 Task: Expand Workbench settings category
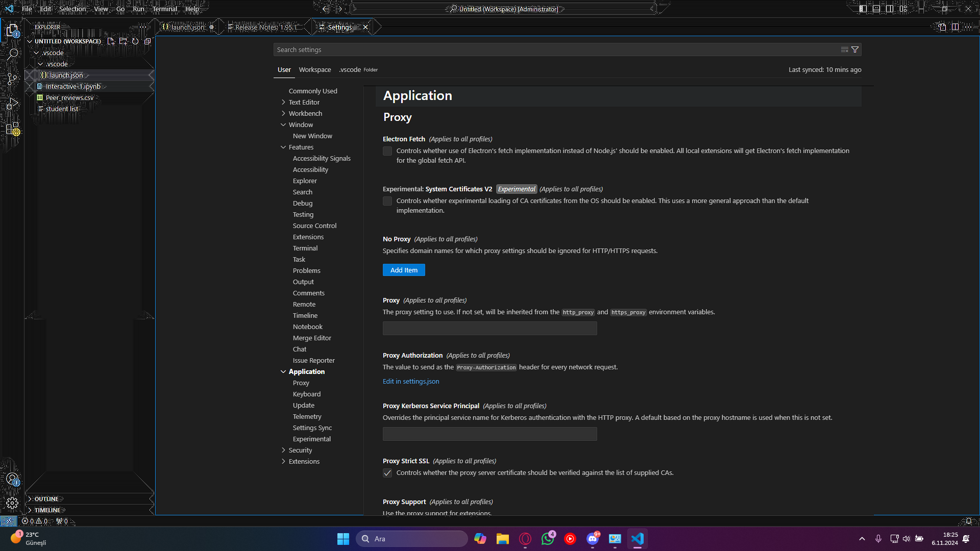pos(283,113)
